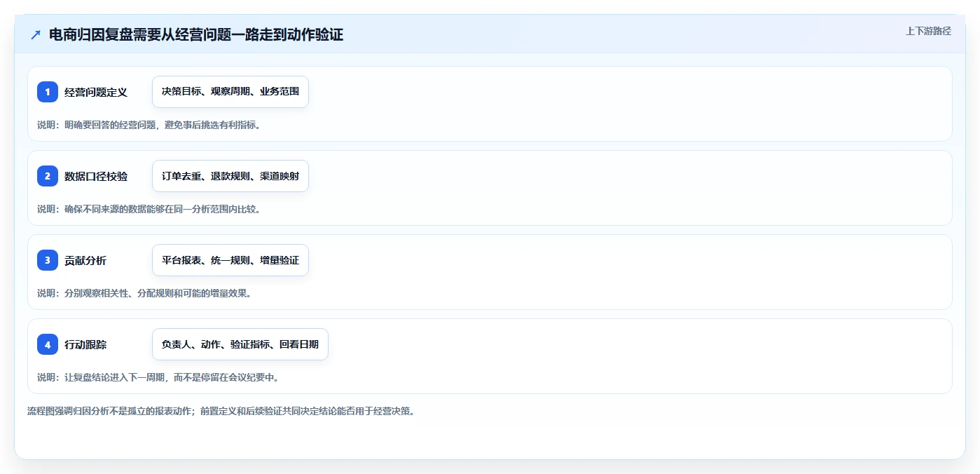The image size is (980, 474).
Task: Click the 平台报表、统一规则、增量验证 chip
Action: (x=230, y=260)
